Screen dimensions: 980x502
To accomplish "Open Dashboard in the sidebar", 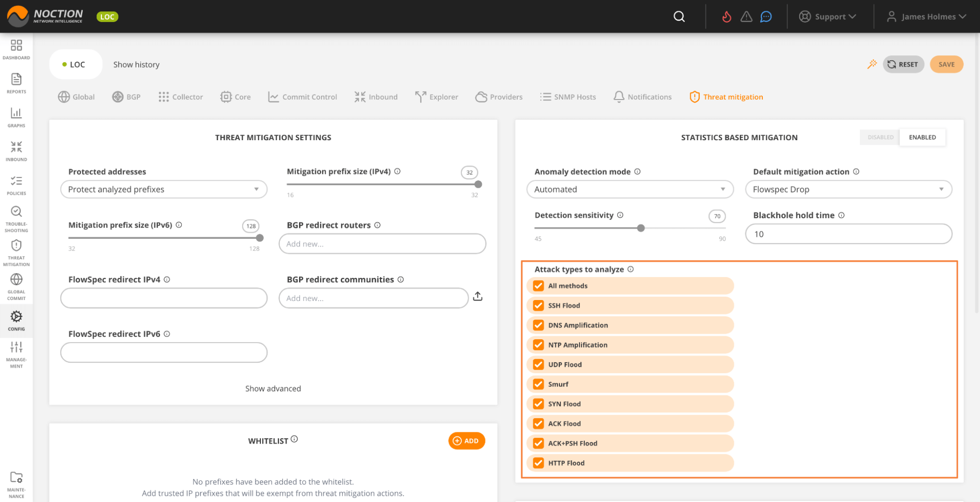I will [x=16, y=50].
